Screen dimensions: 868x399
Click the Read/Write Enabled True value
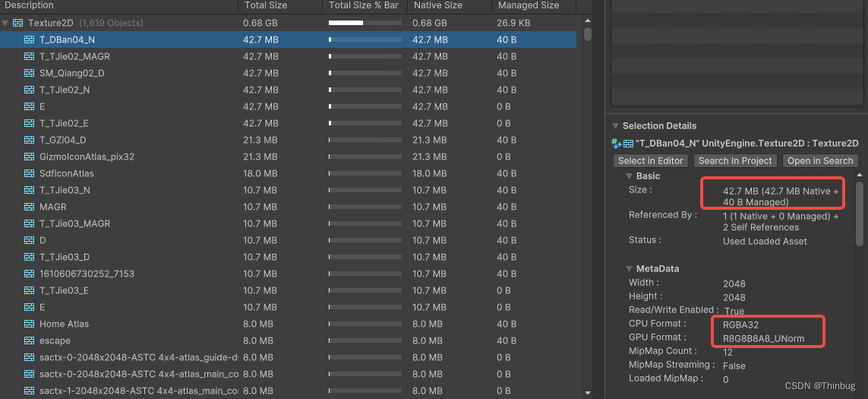pyautogui.click(x=734, y=311)
